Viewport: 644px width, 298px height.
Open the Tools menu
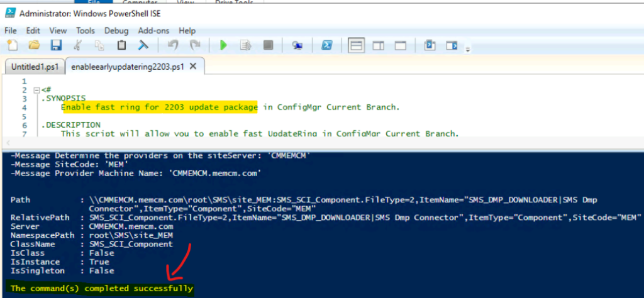pyautogui.click(x=86, y=31)
